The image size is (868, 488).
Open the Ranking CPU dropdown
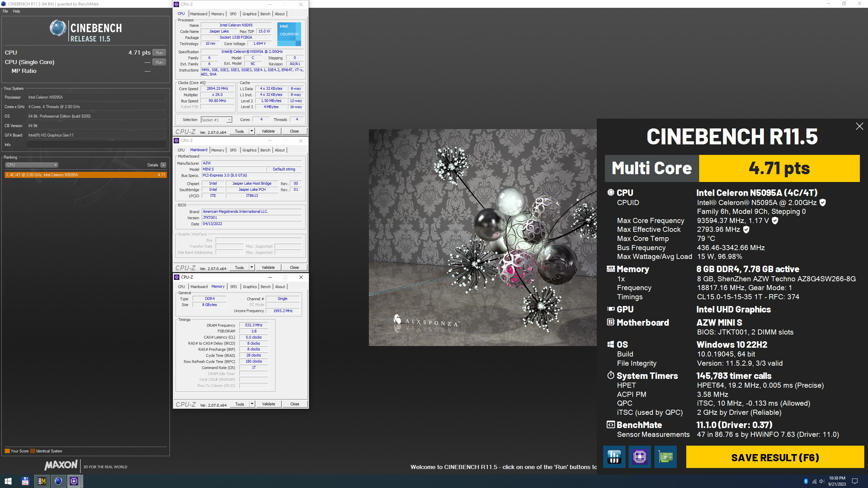pyautogui.click(x=32, y=165)
